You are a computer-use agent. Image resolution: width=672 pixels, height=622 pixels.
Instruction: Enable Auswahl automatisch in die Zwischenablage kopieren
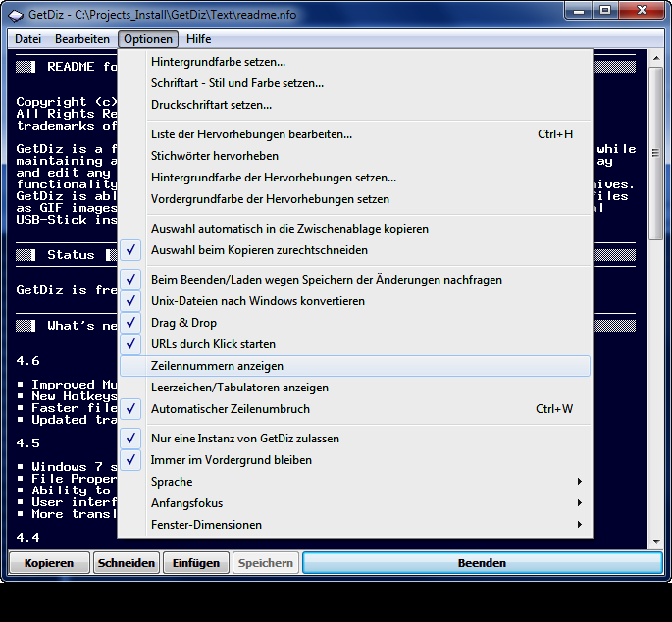pyautogui.click(x=355, y=229)
